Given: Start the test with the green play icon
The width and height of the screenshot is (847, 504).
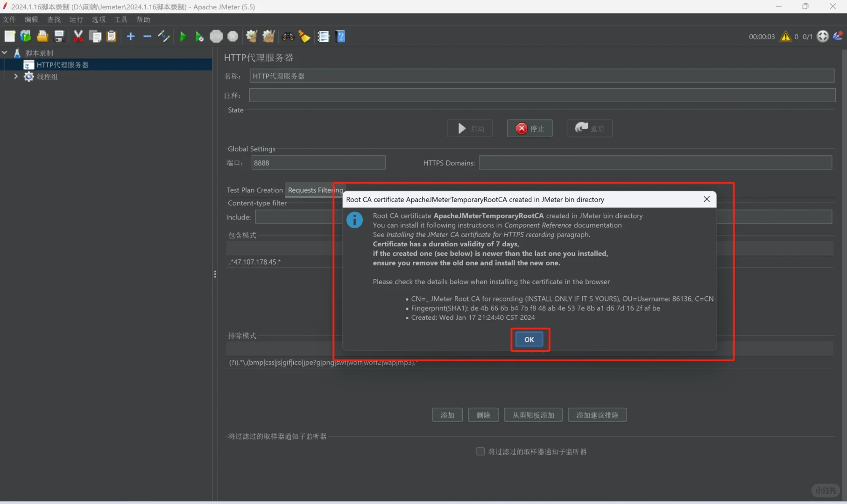Looking at the screenshot, I should (183, 36).
